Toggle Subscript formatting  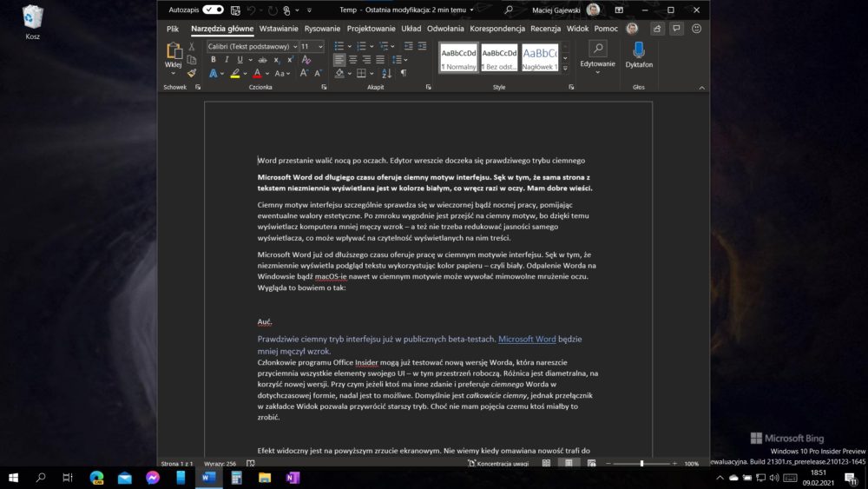click(x=276, y=60)
